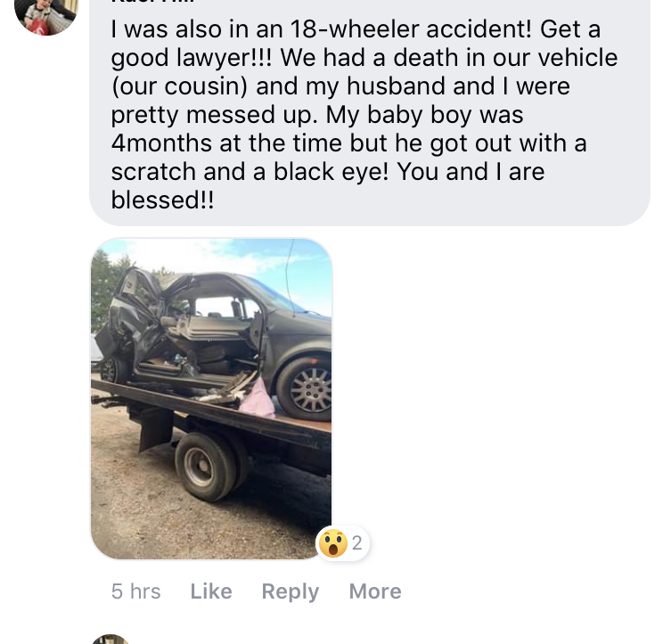Reply to the comment
The height and width of the screenshot is (644, 663).
point(291,591)
